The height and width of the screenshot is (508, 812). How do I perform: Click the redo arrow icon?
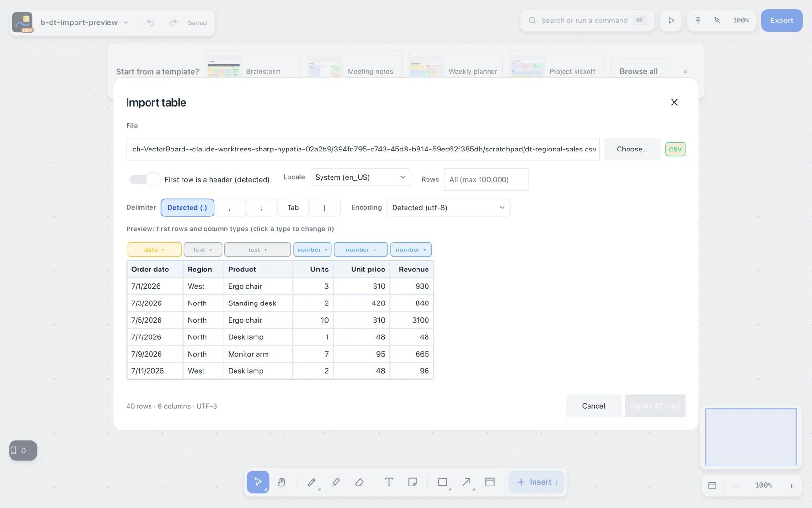click(x=173, y=22)
